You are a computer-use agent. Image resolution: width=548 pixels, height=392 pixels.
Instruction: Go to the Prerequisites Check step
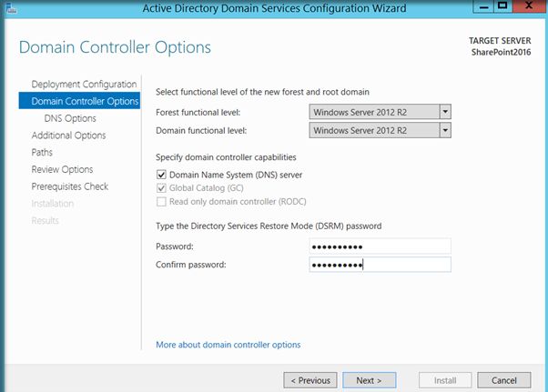(69, 186)
